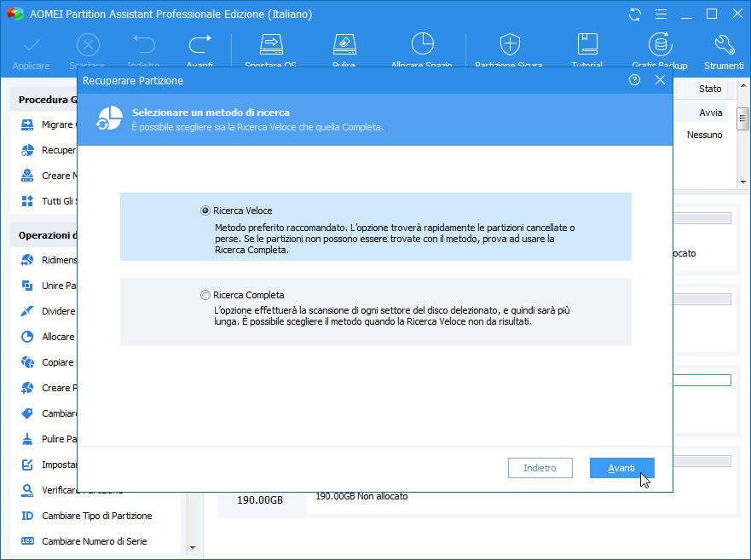This screenshot has height=560, width=751.
Task: Click the Avanti button in dialog
Action: click(x=621, y=468)
